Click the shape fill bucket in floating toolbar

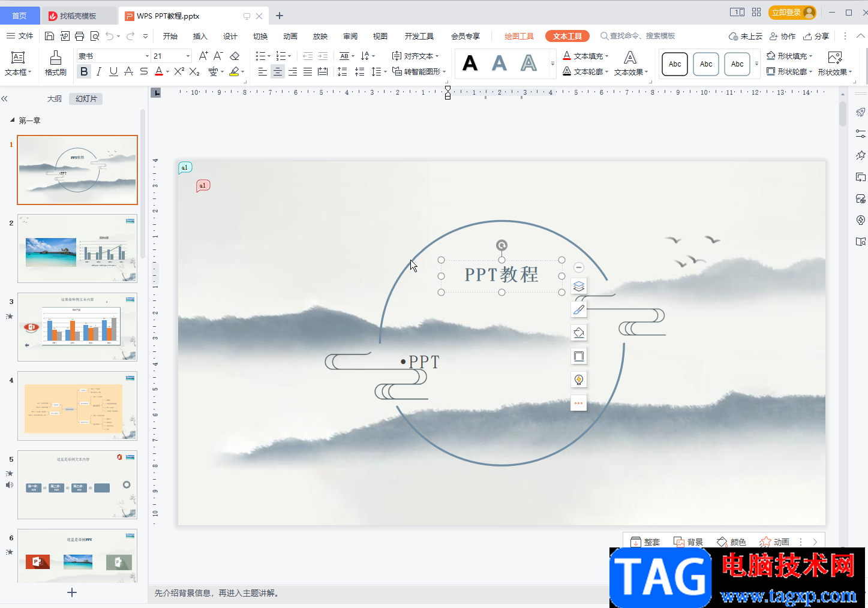579,333
